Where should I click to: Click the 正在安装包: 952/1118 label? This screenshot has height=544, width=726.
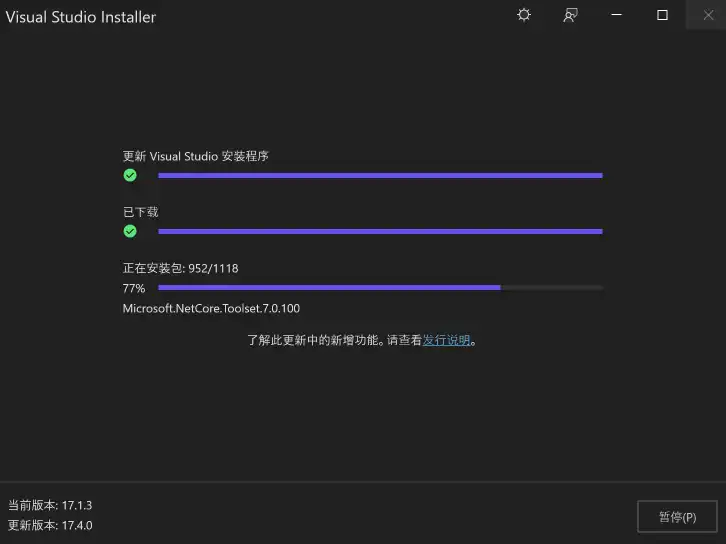click(181, 269)
